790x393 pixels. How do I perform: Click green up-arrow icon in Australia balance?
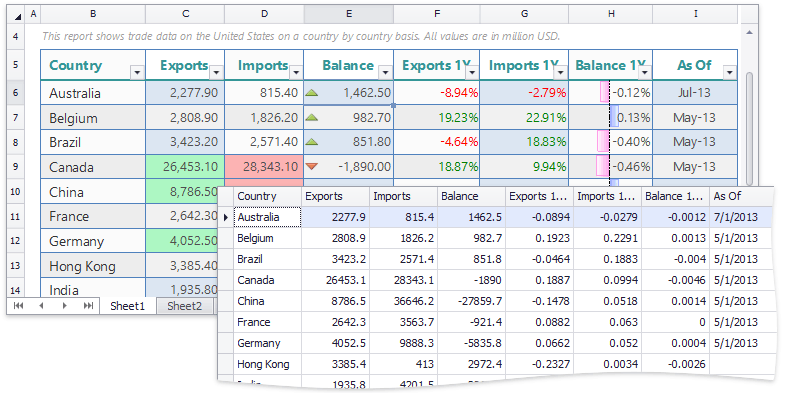pos(312,93)
